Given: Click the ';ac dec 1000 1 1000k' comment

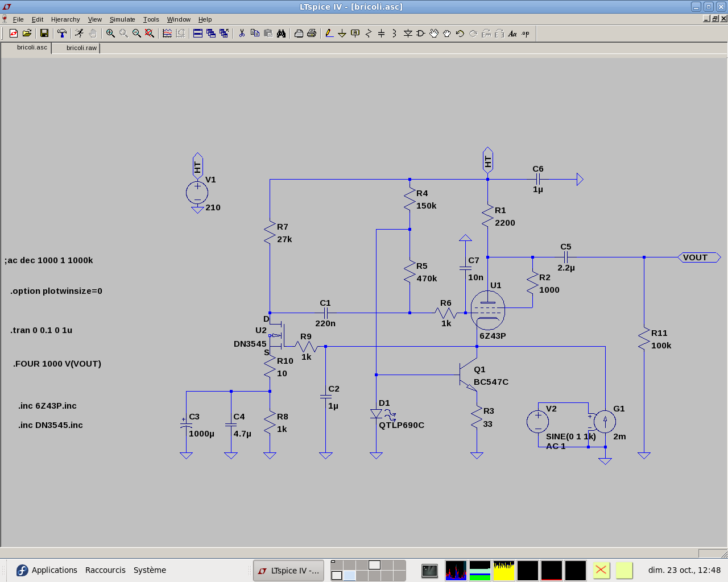Looking at the screenshot, I should pos(49,260).
